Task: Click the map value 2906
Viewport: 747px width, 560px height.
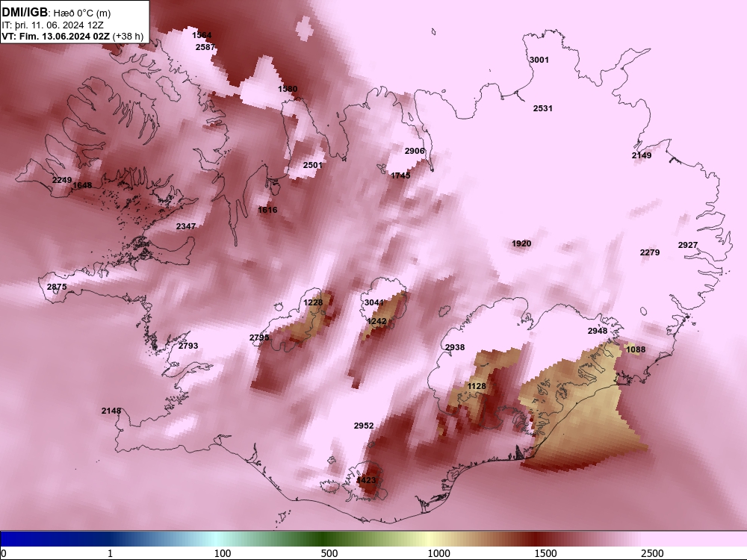Action: pos(415,151)
